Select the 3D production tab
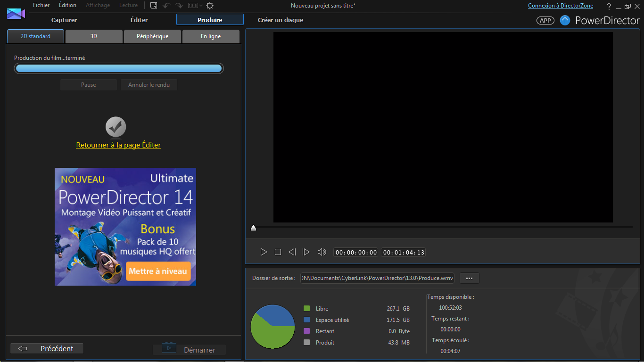 pos(94,36)
